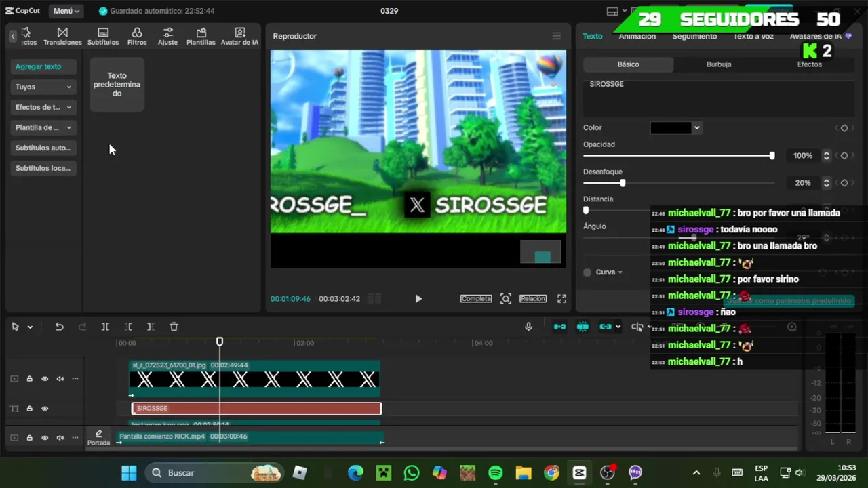
Task: Toggle clip linkage in the timeline
Action: (605, 327)
